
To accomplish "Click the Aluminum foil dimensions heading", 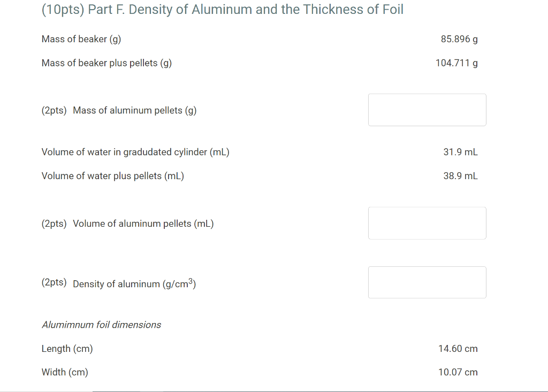I will coord(101,325).
